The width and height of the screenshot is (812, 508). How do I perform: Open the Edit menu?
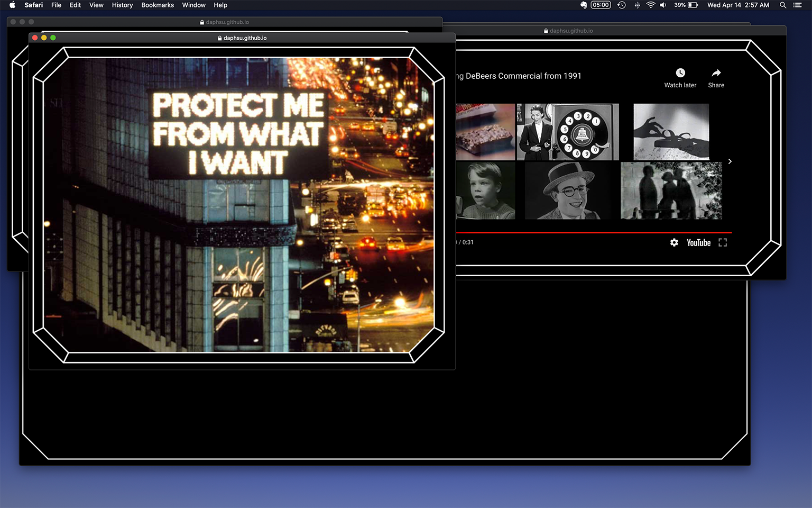[75, 5]
